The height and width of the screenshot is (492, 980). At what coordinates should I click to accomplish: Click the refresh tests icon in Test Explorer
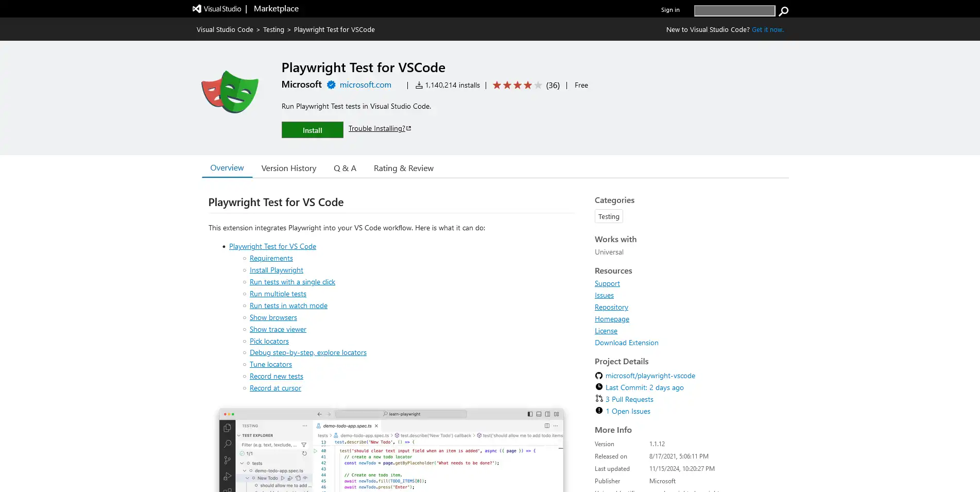point(304,453)
